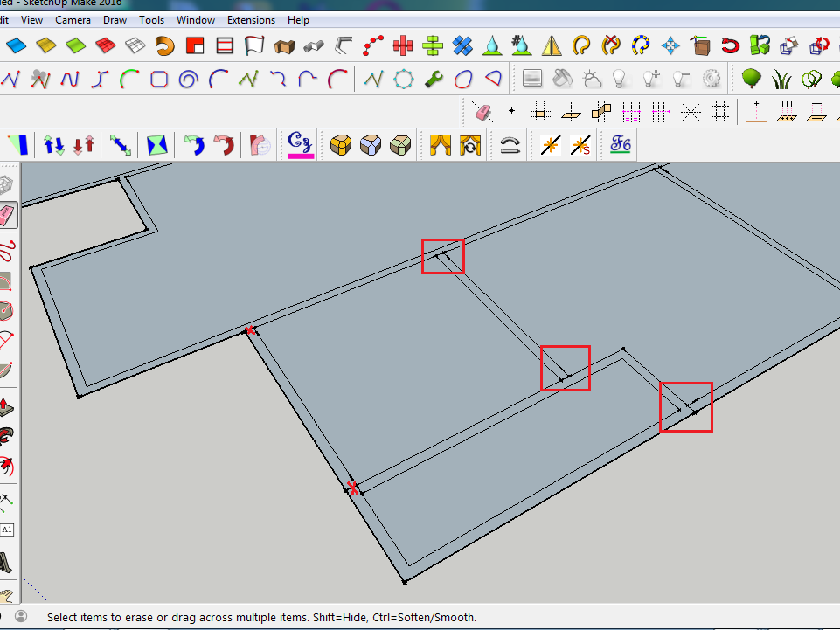Open the Camera menu
840x630 pixels.
[x=73, y=20]
